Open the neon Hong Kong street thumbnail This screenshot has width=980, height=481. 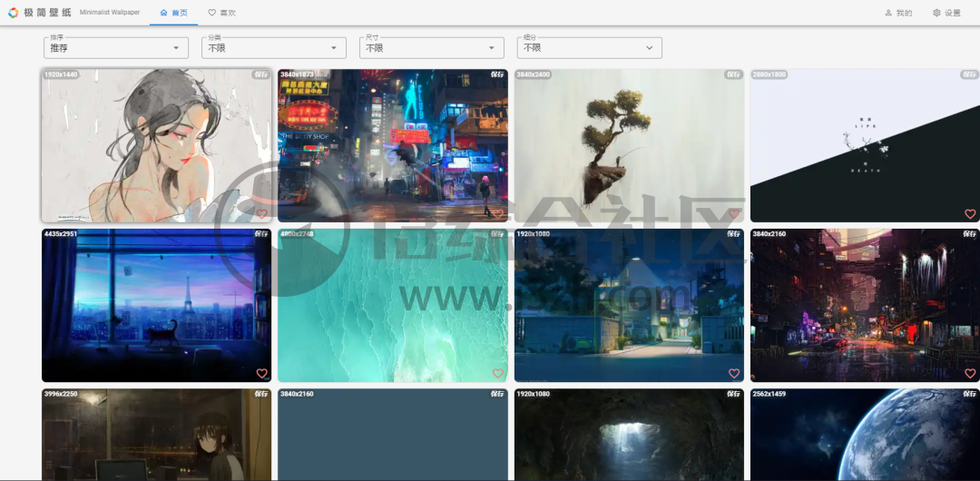click(x=393, y=145)
